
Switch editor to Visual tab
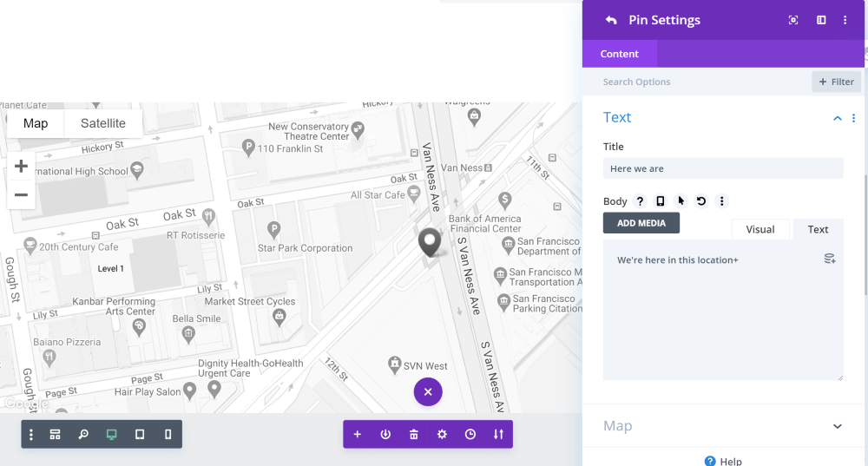(x=760, y=229)
